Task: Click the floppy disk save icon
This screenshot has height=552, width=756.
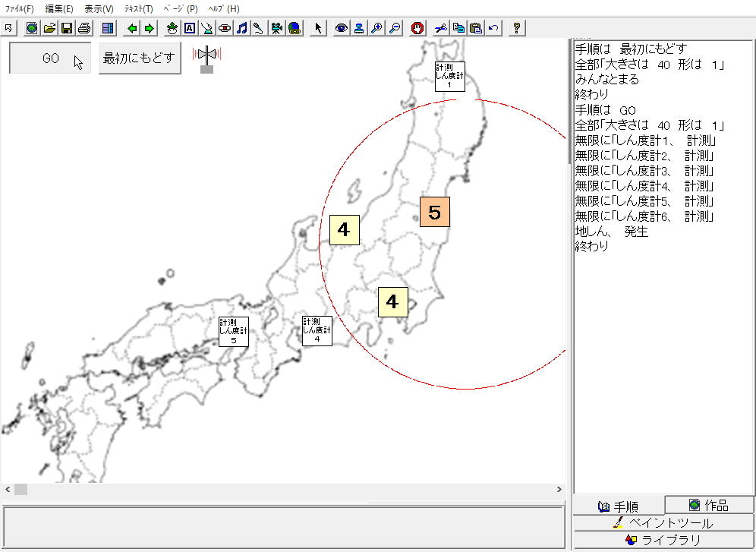Action: pyautogui.click(x=66, y=28)
